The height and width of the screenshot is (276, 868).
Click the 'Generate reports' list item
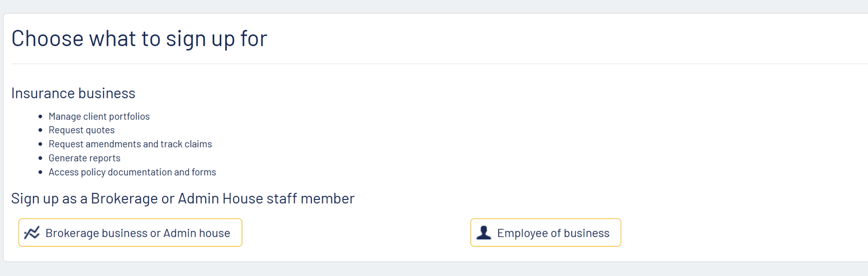(85, 158)
